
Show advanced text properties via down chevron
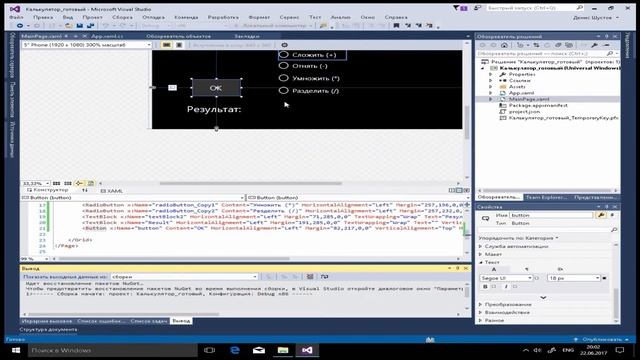[543, 298]
